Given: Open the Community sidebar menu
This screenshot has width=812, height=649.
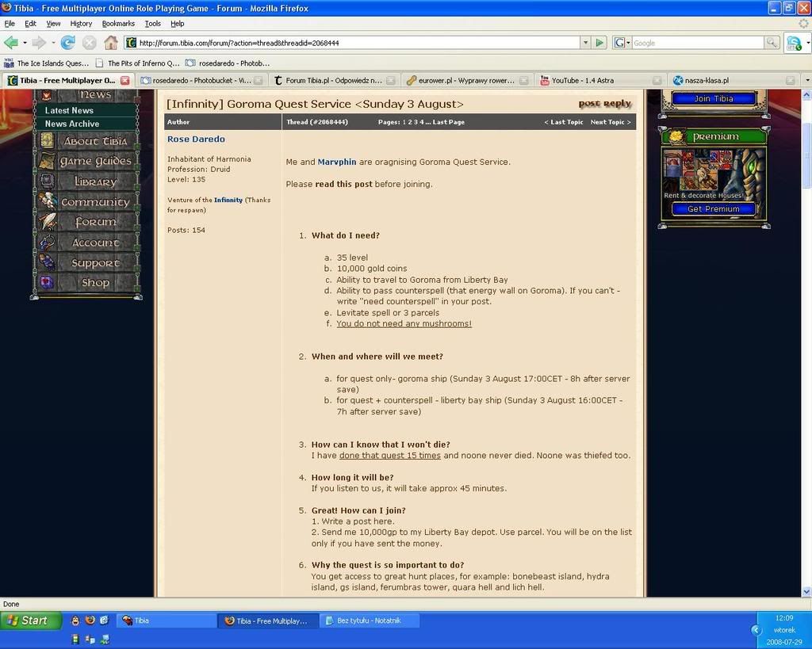Looking at the screenshot, I should pos(87,202).
